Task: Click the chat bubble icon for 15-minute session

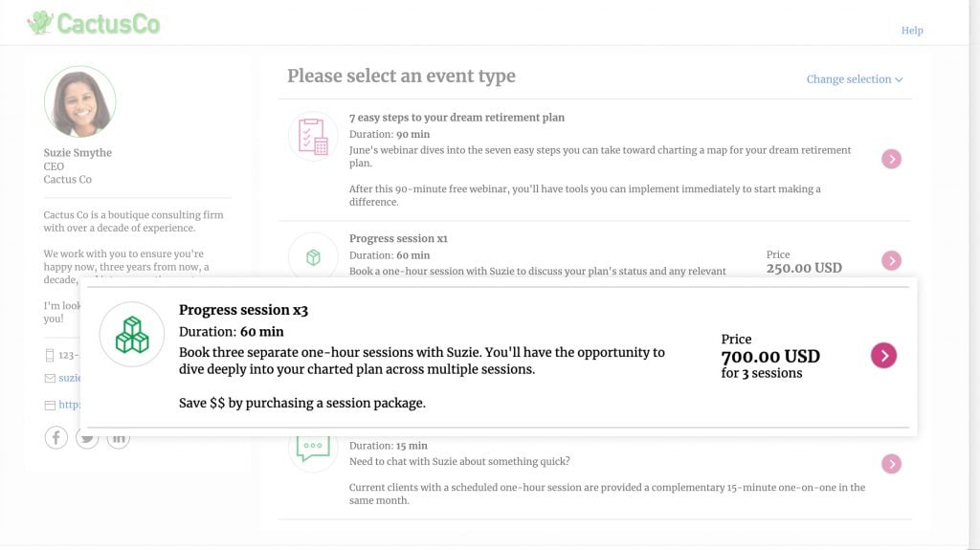Action: [313, 448]
